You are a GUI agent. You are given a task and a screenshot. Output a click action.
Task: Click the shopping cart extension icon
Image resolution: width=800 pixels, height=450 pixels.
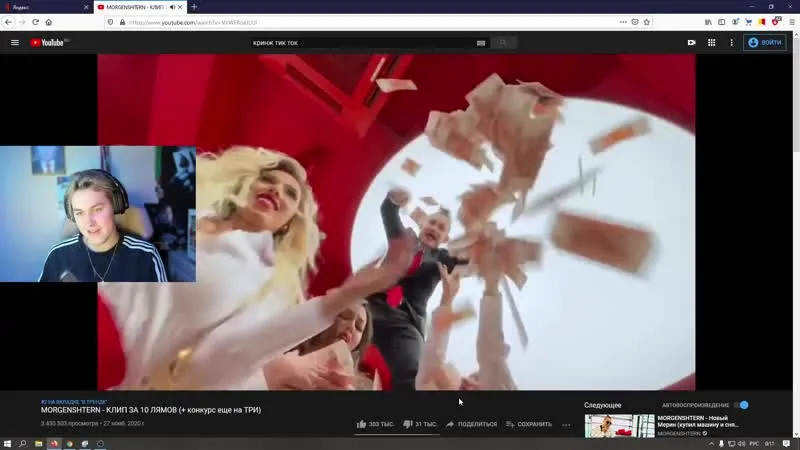click(x=748, y=22)
